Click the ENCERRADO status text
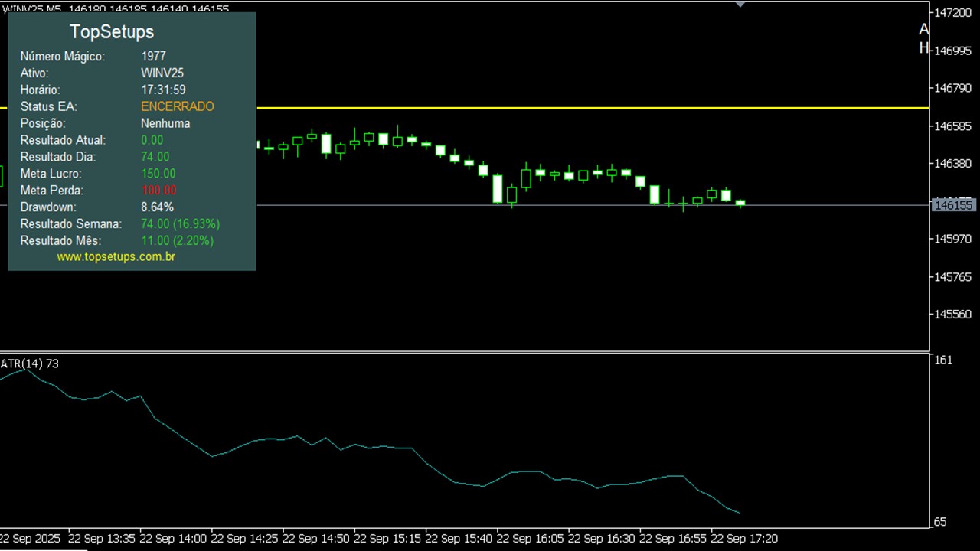This screenshot has width=980, height=551. 178,106
